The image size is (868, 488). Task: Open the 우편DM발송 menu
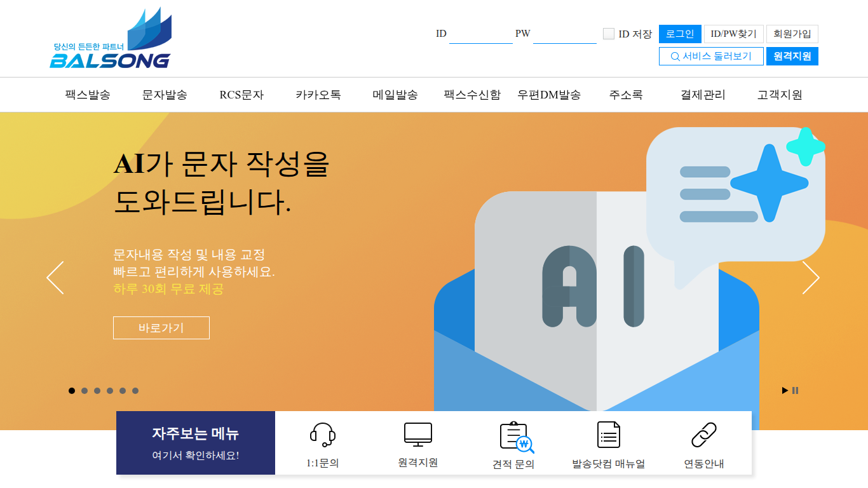point(549,95)
